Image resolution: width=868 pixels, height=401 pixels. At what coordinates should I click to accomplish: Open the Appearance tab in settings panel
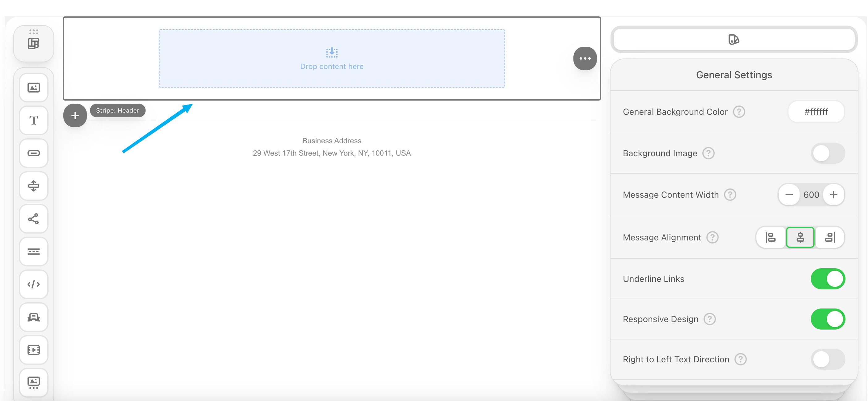coord(734,40)
